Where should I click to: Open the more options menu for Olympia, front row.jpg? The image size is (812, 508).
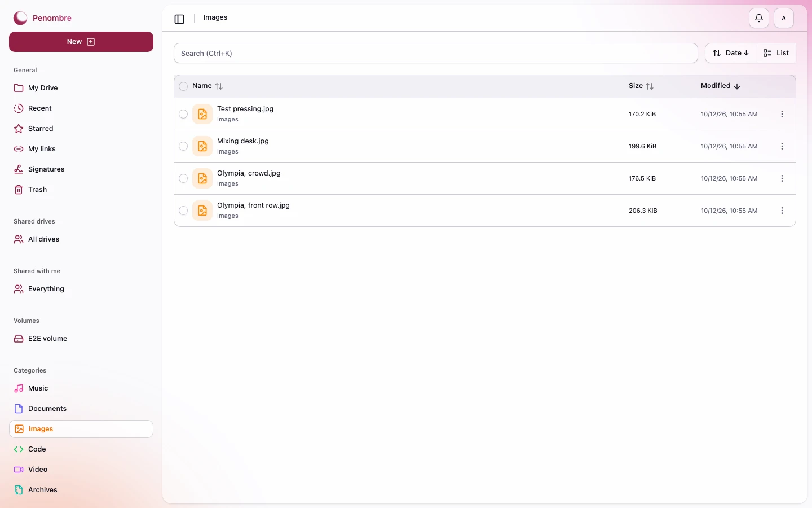pos(782,211)
